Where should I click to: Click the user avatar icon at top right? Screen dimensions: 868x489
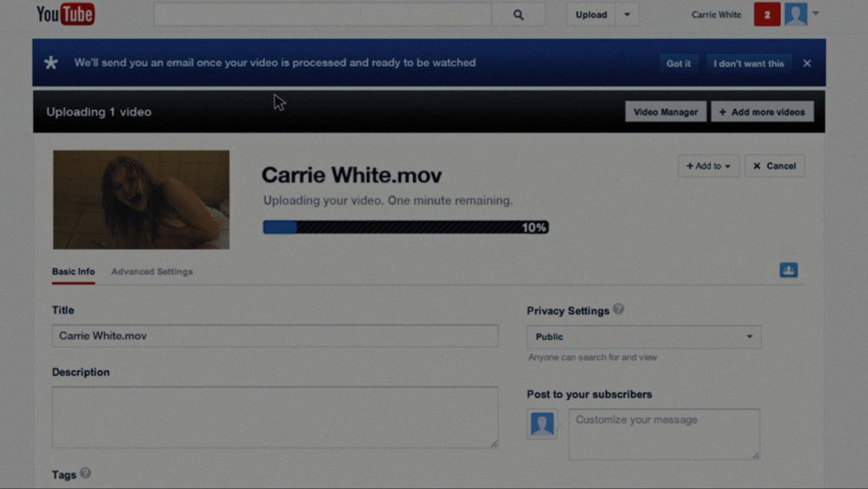click(x=795, y=15)
